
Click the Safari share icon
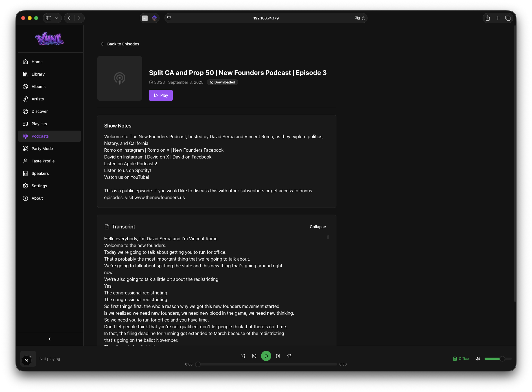(488, 18)
